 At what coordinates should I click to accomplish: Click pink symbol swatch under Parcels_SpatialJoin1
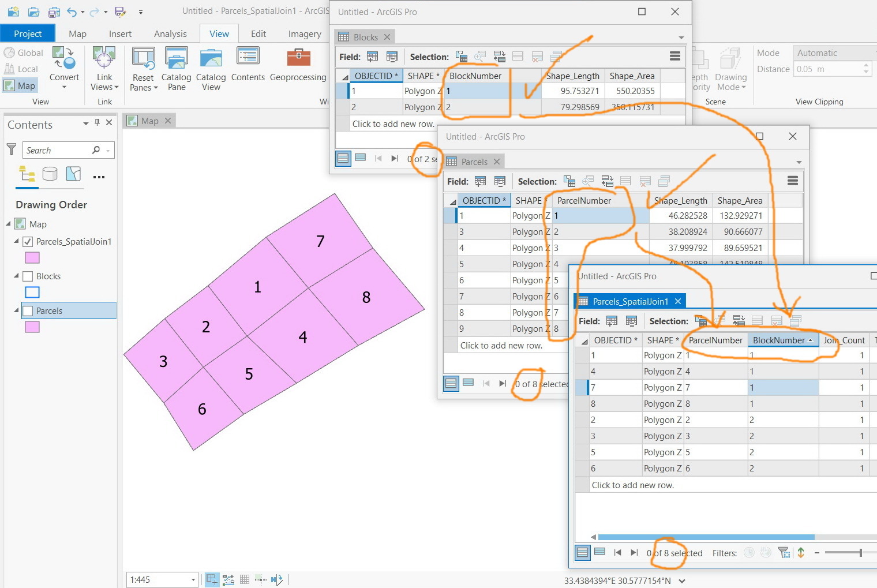[32, 258]
